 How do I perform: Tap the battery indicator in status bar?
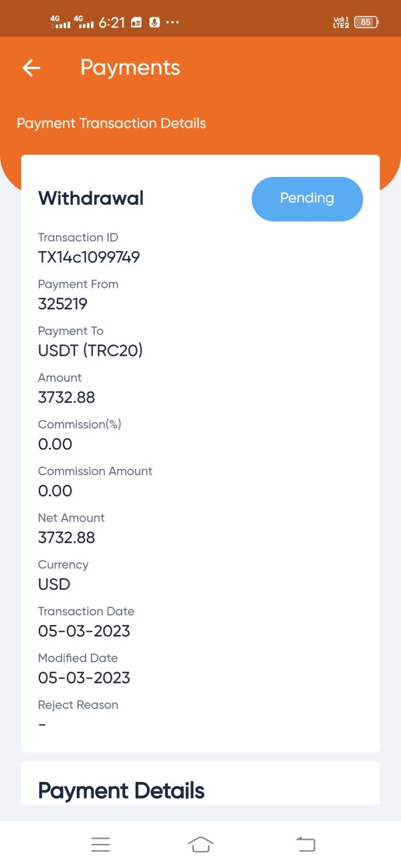click(x=366, y=22)
